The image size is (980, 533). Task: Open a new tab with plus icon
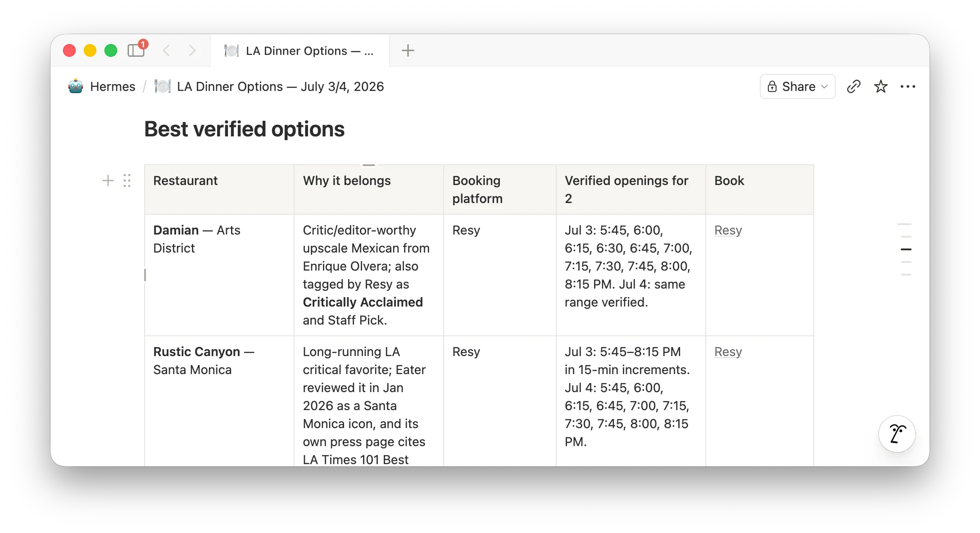(408, 50)
